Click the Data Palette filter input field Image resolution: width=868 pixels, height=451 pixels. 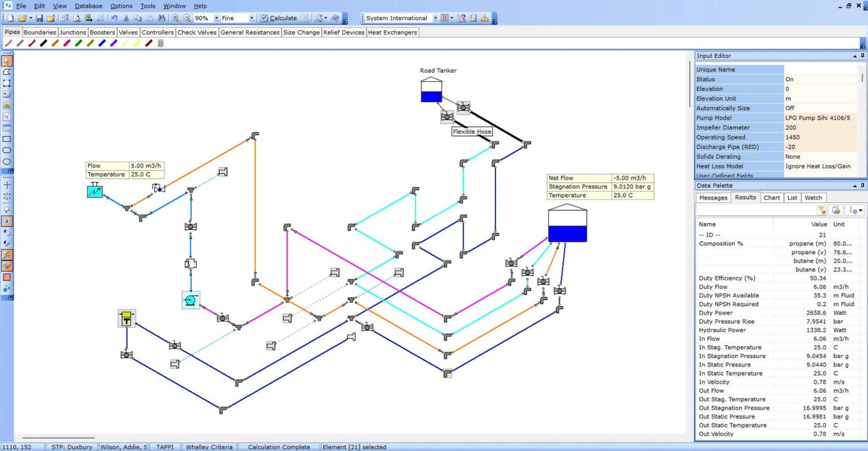pos(756,210)
